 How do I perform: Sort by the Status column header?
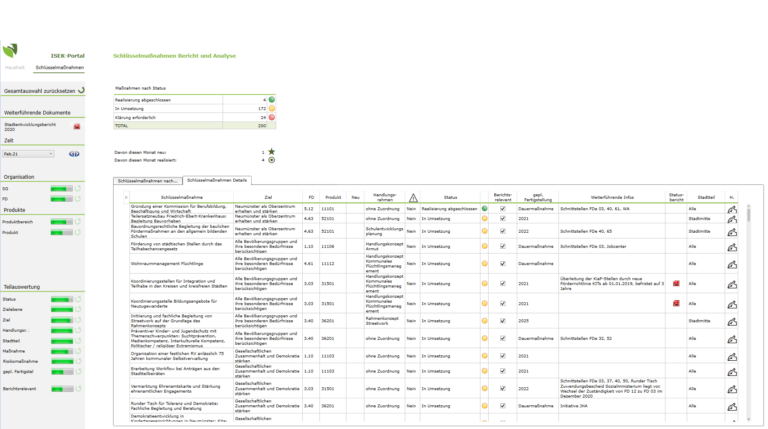pos(450,197)
